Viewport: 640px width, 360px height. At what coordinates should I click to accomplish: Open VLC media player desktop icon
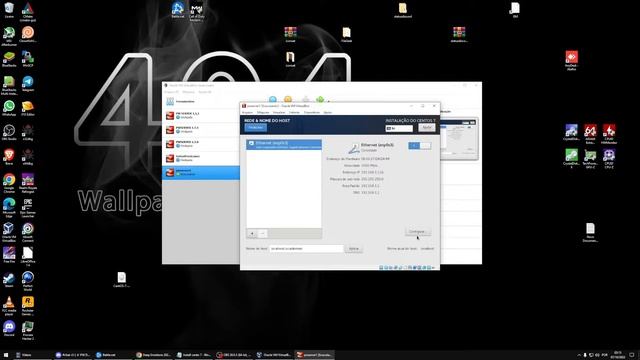click(x=9, y=305)
